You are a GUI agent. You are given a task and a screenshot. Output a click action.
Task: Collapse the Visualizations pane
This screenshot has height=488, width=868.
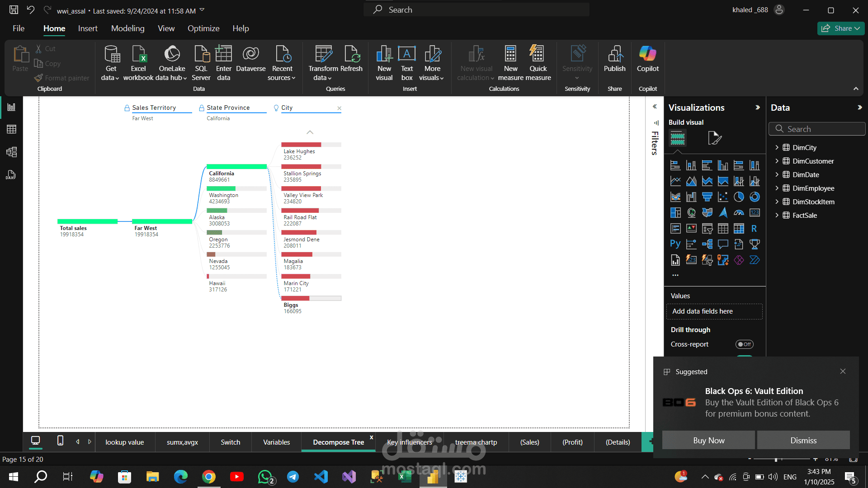pos(758,108)
